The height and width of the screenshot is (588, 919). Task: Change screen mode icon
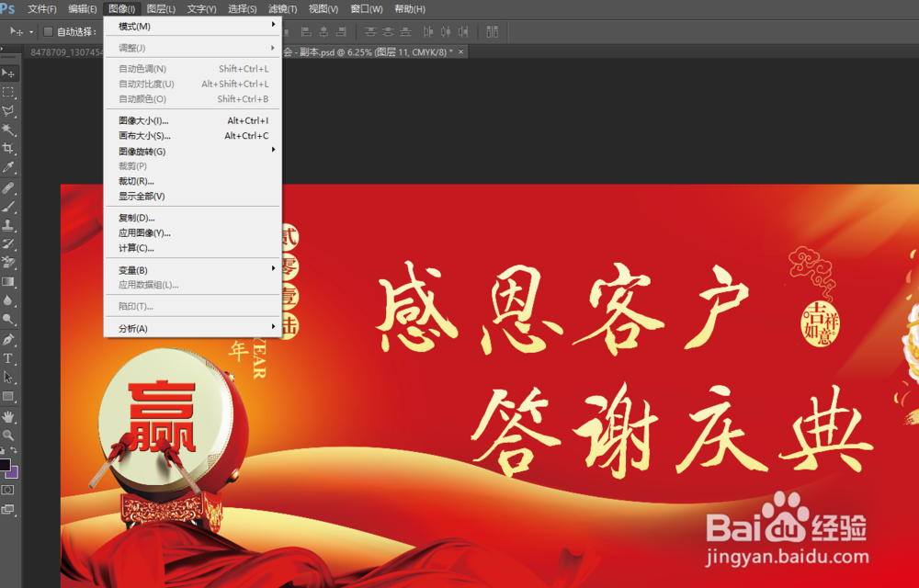click(7, 509)
